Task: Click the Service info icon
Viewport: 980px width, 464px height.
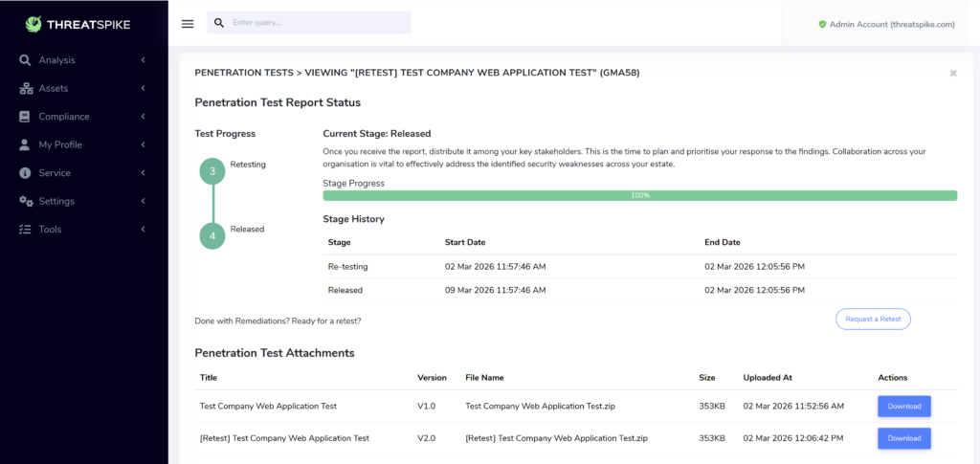Action: (25, 173)
